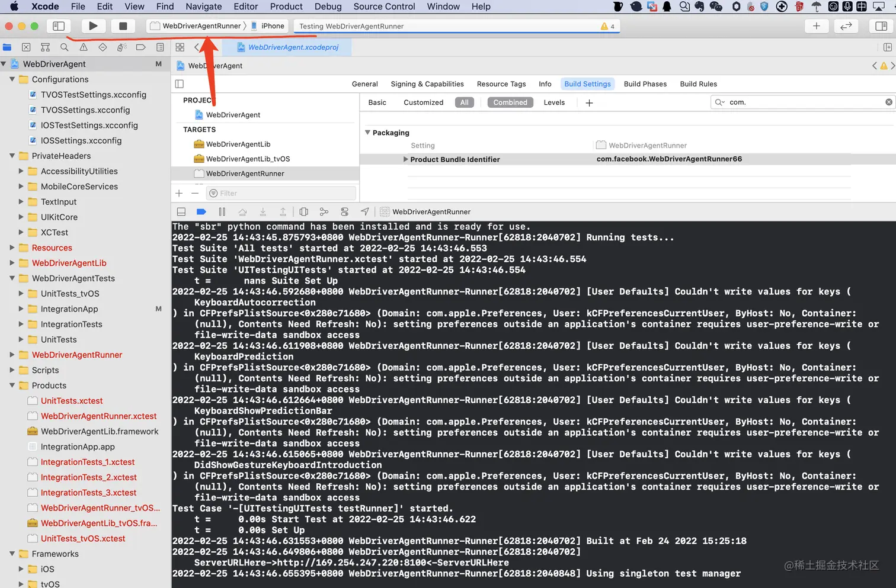896x588 pixels.
Task: Open Signing & Capabilities tab
Action: 427,84
